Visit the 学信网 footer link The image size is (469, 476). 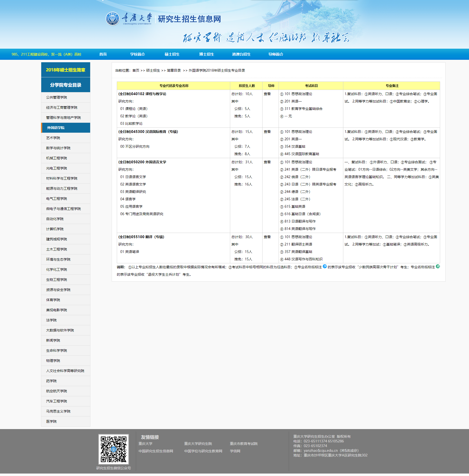point(235,451)
